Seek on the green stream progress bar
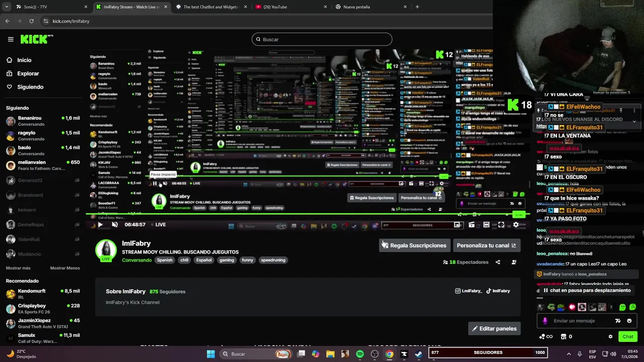The width and height of the screenshot is (644, 362). tap(307, 214)
